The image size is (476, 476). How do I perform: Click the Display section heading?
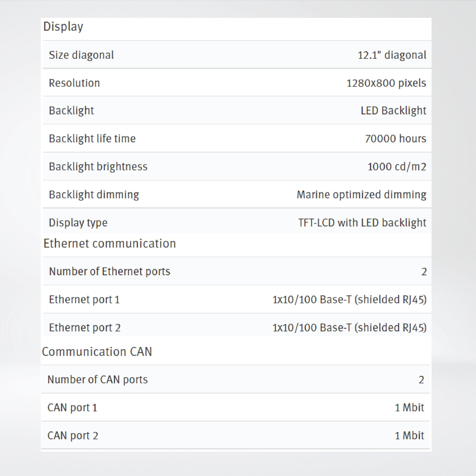(63, 27)
